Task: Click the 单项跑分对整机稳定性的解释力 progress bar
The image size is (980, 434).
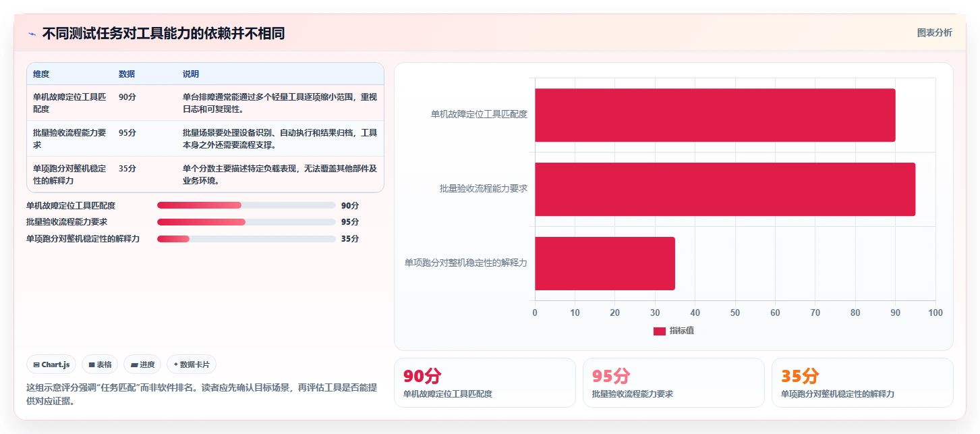Action: [x=246, y=239]
